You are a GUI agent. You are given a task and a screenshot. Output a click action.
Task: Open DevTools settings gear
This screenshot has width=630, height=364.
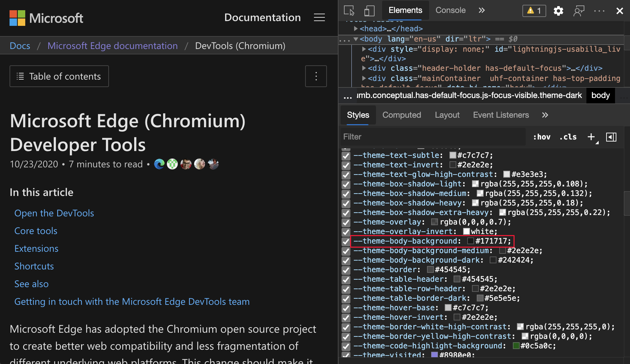[x=558, y=11]
